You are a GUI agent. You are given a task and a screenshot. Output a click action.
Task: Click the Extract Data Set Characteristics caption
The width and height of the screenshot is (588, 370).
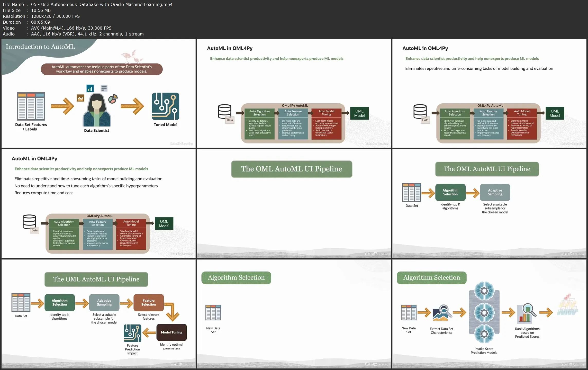(x=441, y=331)
